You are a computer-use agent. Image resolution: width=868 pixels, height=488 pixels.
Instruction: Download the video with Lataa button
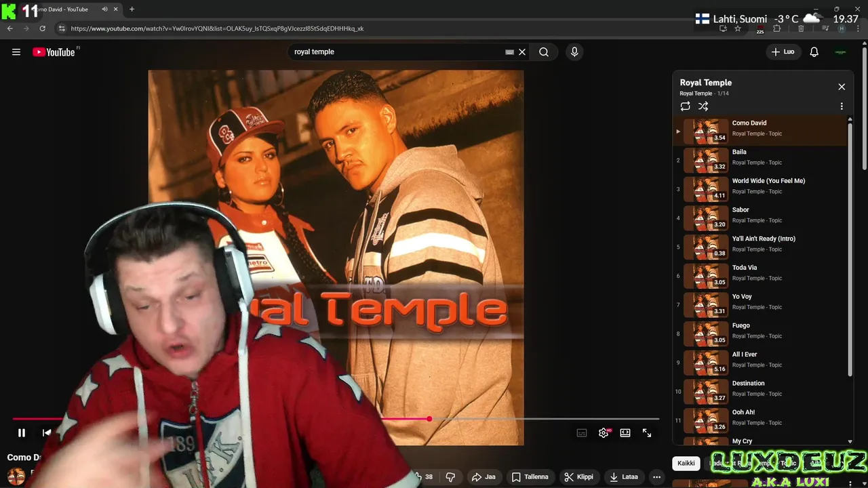(624, 477)
